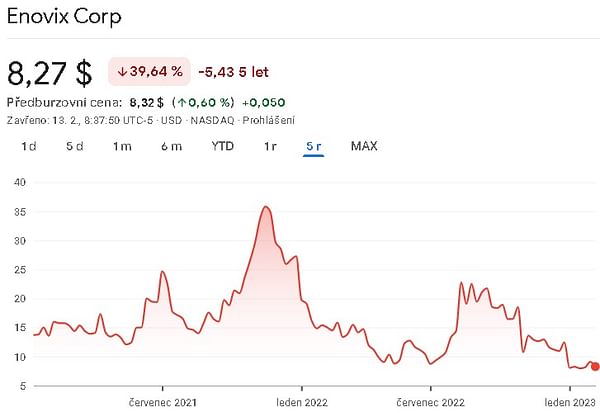Click the 39,64 % decline badge
This screenshot has height=413, width=600.
(x=150, y=72)
